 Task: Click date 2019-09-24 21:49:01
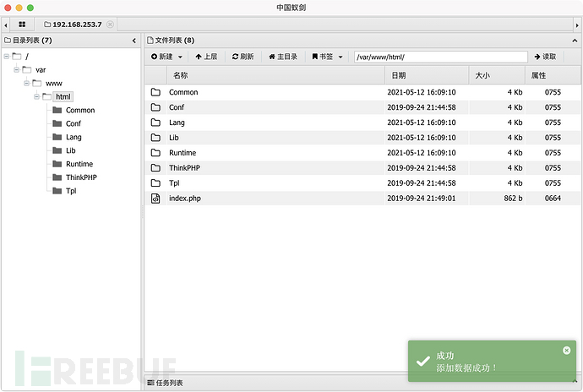click(422, 199)
